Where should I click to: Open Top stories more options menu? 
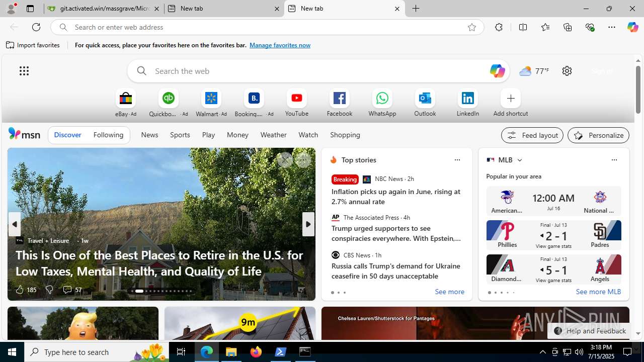point(457,160)
